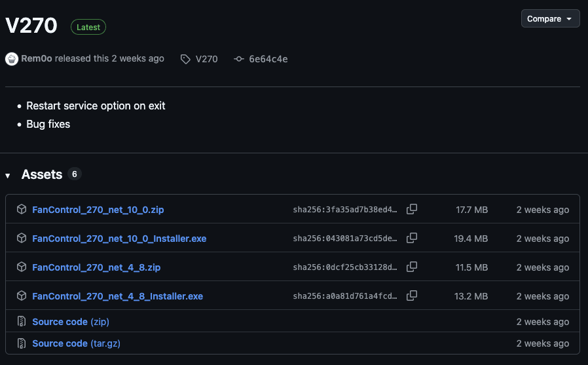Click package icon for FanControl_270_net_4_8.zip
The width and height of the screenshot is (588, 365).
(x=22, y=267)
